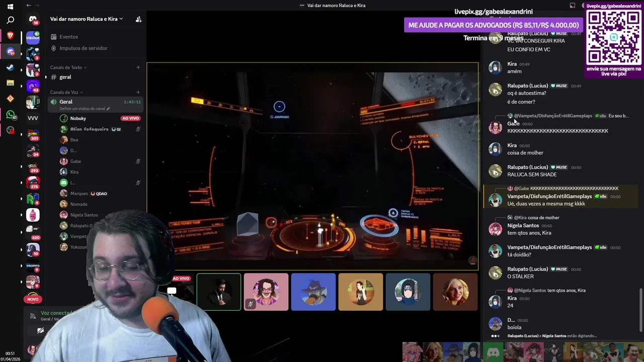Toggle the camera off button

[x=40, y=330]
